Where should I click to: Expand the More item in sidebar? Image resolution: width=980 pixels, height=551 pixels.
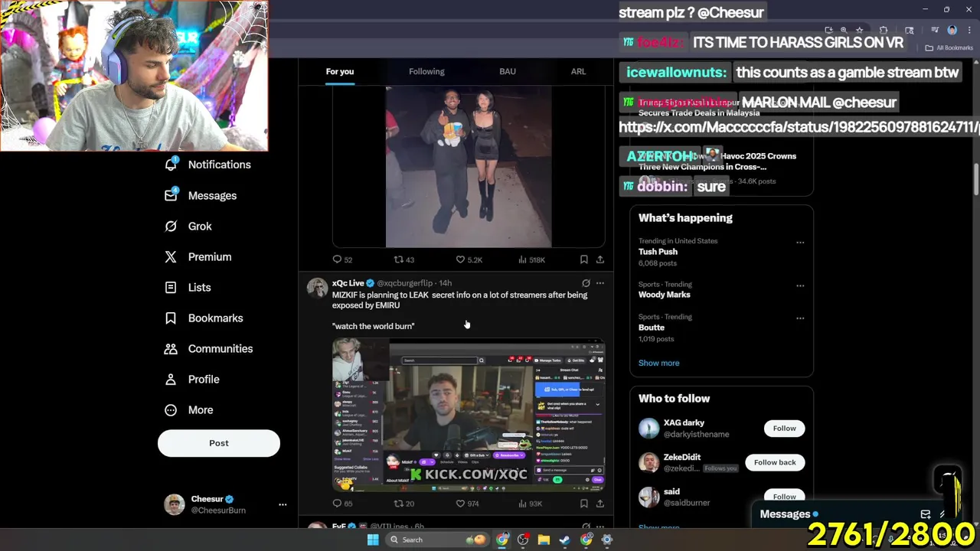pyautogui.click(x=189, y=409)
